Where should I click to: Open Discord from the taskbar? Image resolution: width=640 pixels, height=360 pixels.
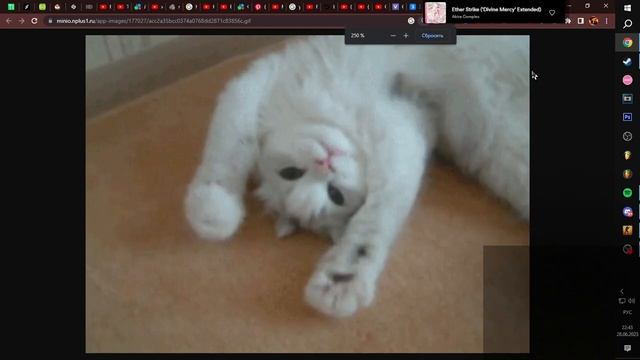pyautogui.click(x=627, y=211)
